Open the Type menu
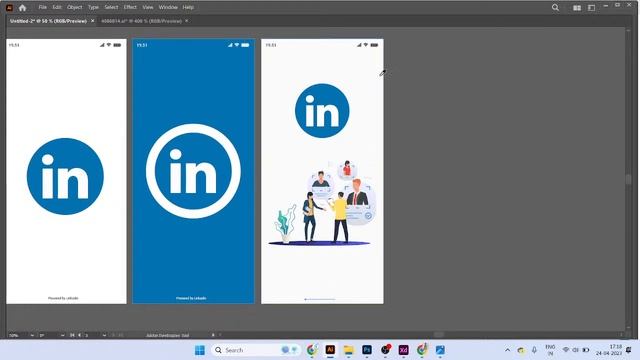 [93, 7]
